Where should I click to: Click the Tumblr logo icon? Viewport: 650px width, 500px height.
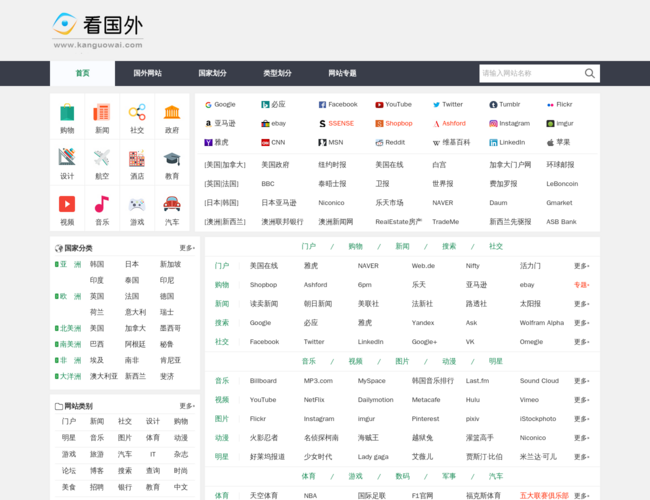coord(493,105)
